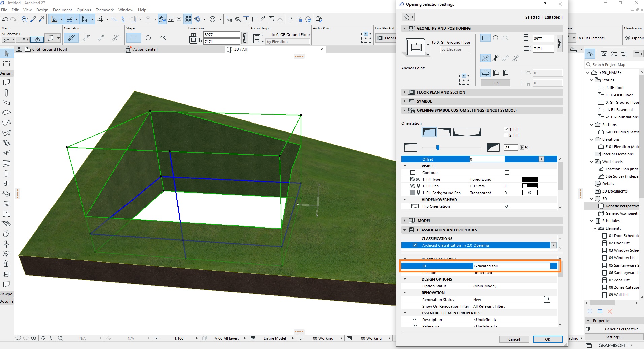Open the Teamwork menu
The width and height of the screenshot is (644, 349).
[105, 10]
